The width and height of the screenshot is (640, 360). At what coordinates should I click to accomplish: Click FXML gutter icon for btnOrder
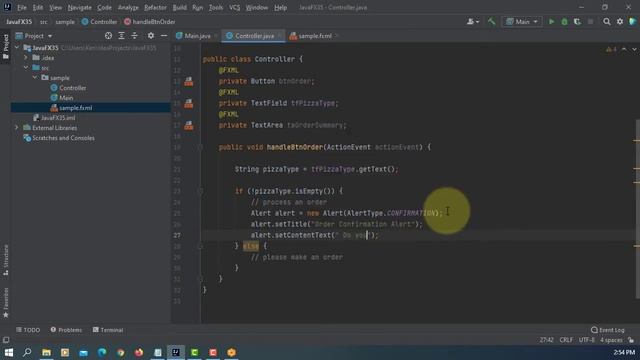pos(189,82)
